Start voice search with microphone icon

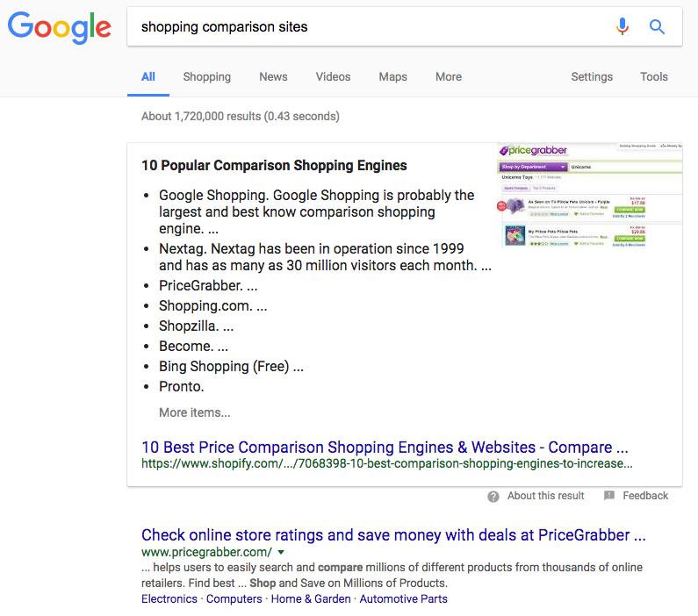(x=622, y=26)
